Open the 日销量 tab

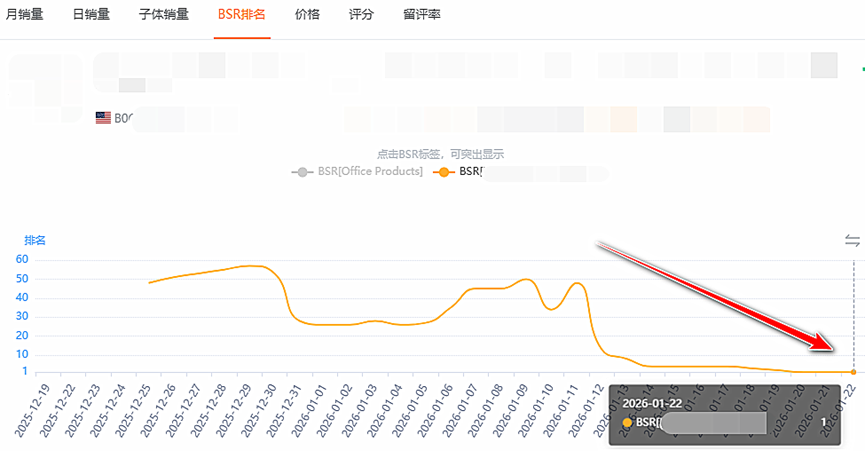click(x=92, y=15)
